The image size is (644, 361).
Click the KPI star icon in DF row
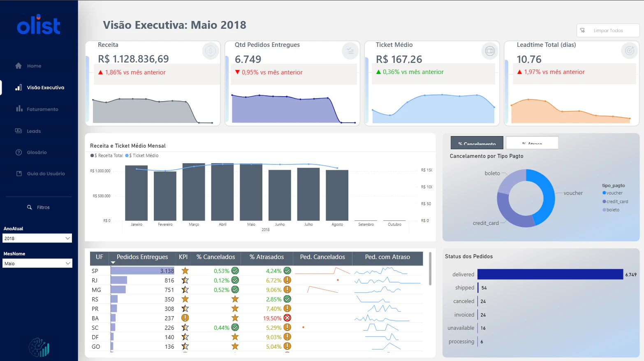pyautogui.click(x=185, y=337)
